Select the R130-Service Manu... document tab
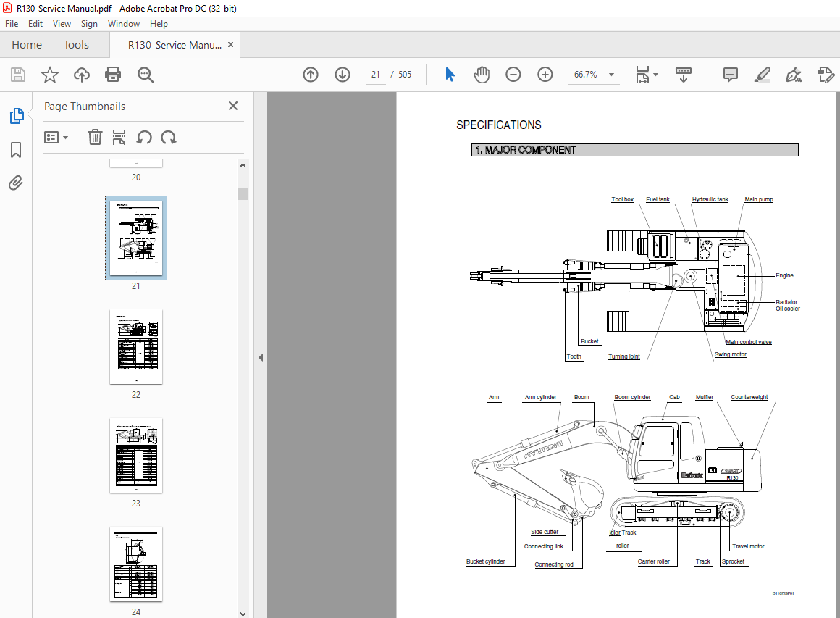The width and height of the screenshot is (840, 618). tap(175, 45)
